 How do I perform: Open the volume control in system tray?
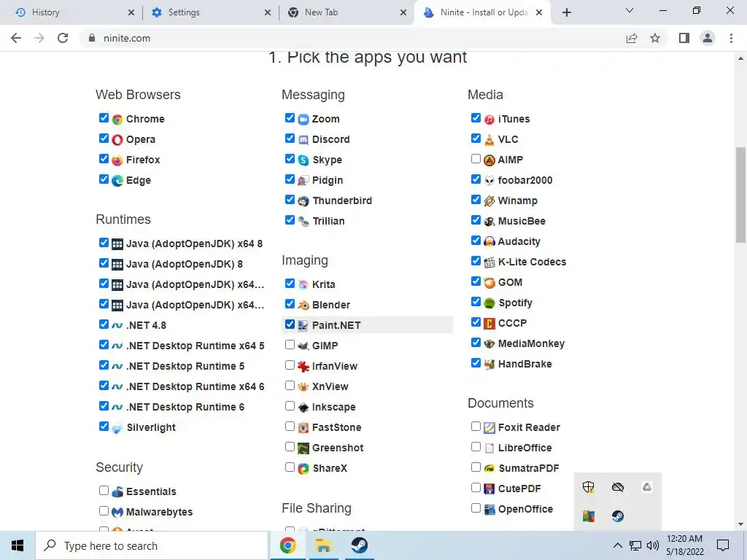pos(653,545)
